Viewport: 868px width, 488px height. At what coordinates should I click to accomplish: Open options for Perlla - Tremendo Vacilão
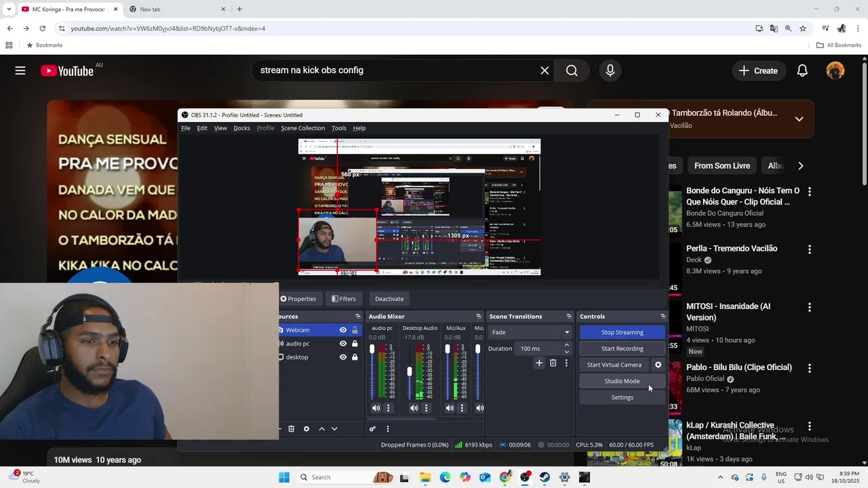click(809, 249)
